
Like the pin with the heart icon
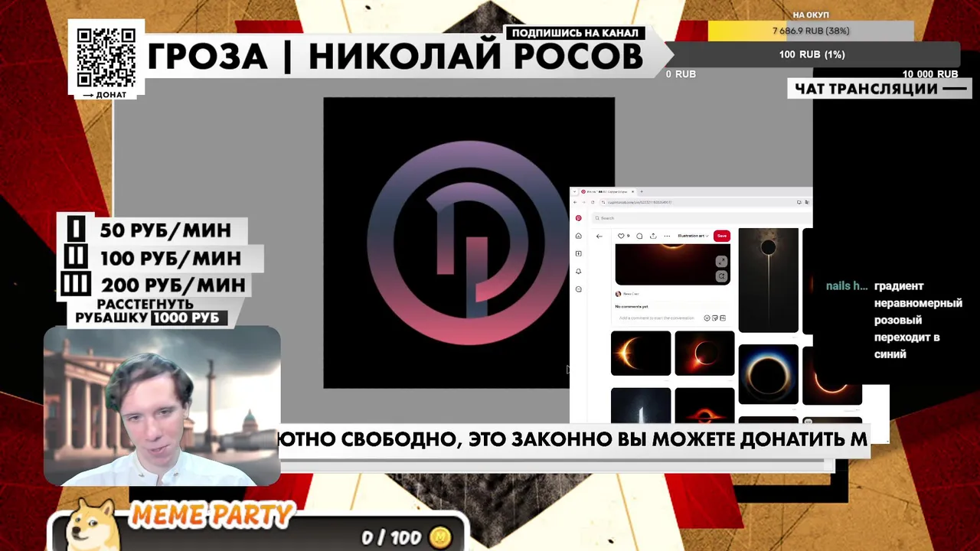pyautogui.click(x=621, y=236)
